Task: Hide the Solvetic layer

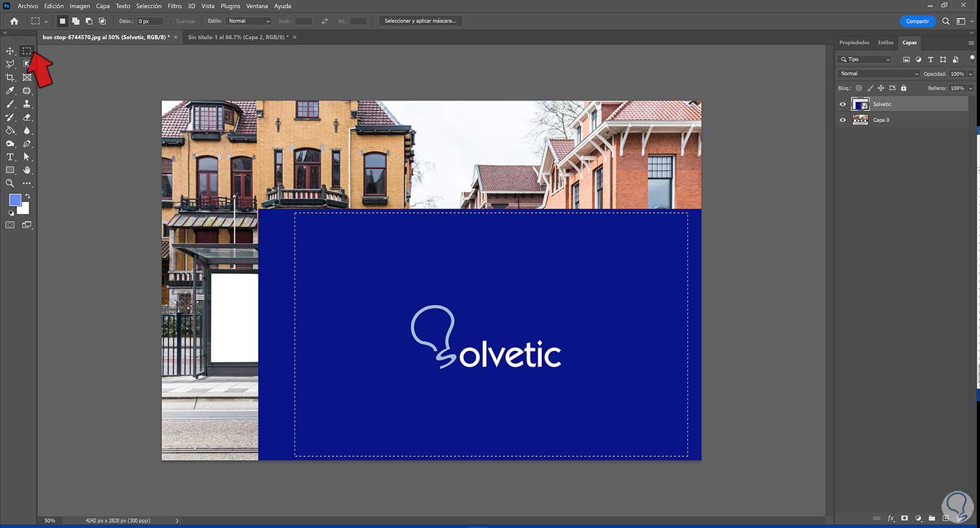Action: click(843, 105)
